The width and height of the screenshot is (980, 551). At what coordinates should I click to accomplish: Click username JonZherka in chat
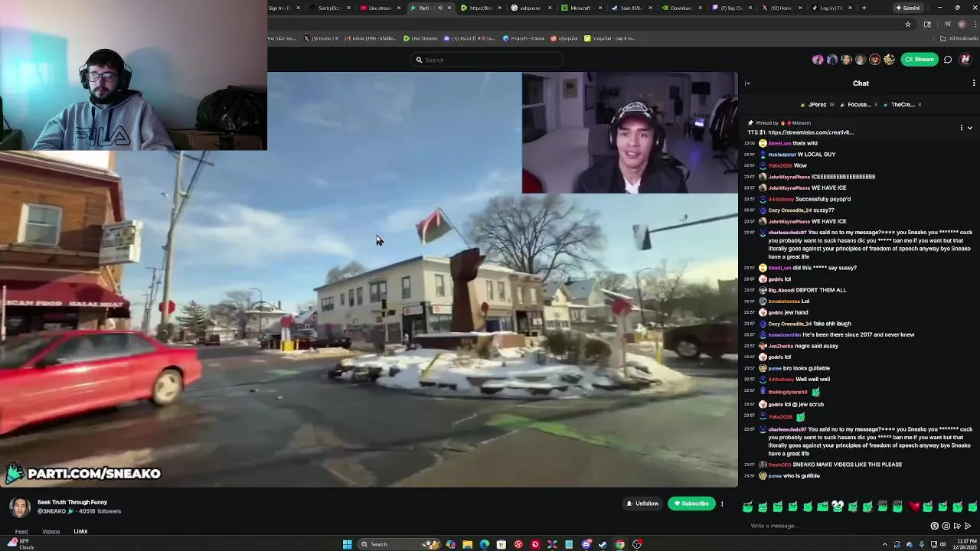[x=781, y=346]
